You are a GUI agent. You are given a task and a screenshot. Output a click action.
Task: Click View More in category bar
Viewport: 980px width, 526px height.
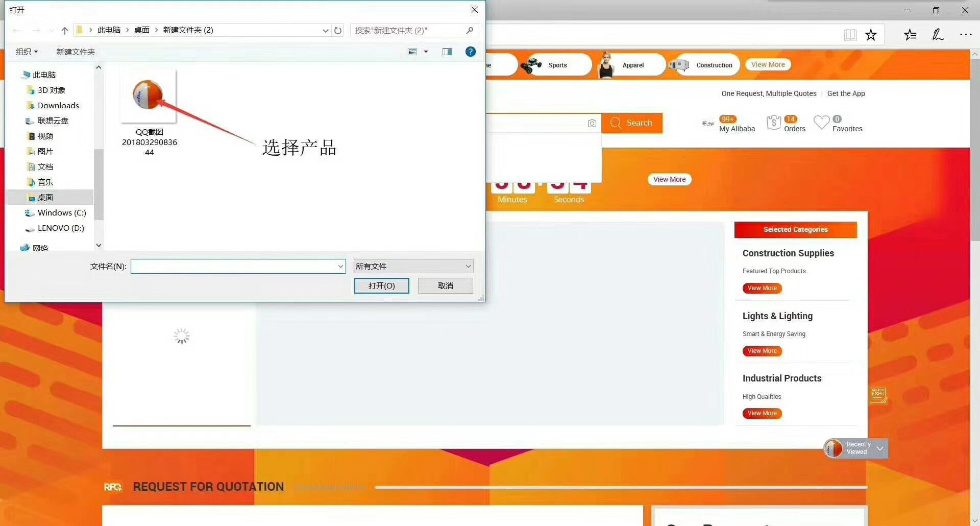768,64
